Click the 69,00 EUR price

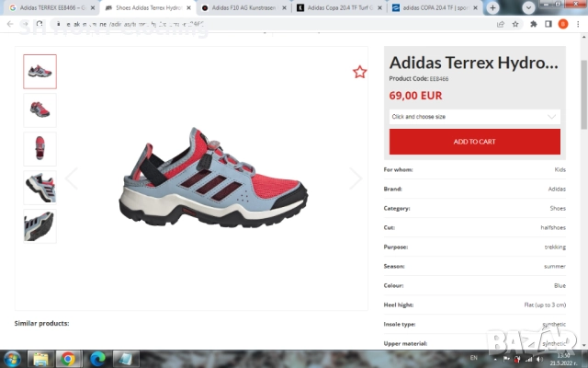tap(415, 96)
